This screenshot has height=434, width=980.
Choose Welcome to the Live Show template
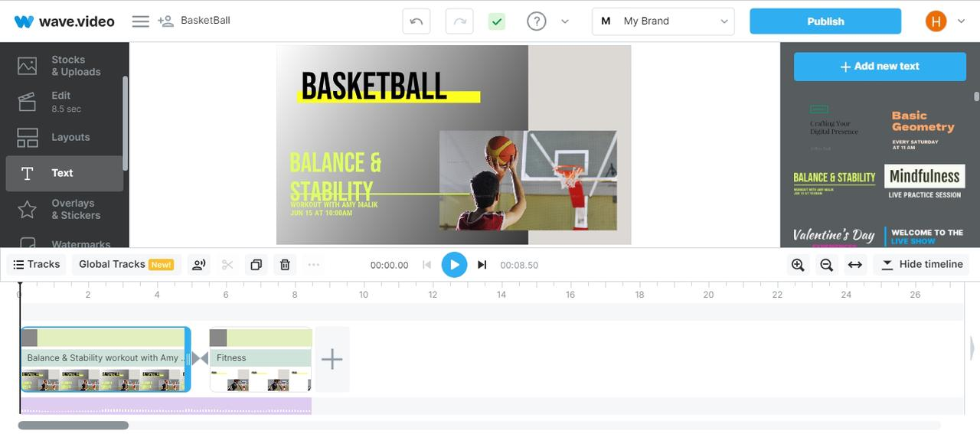click(924, 236)
